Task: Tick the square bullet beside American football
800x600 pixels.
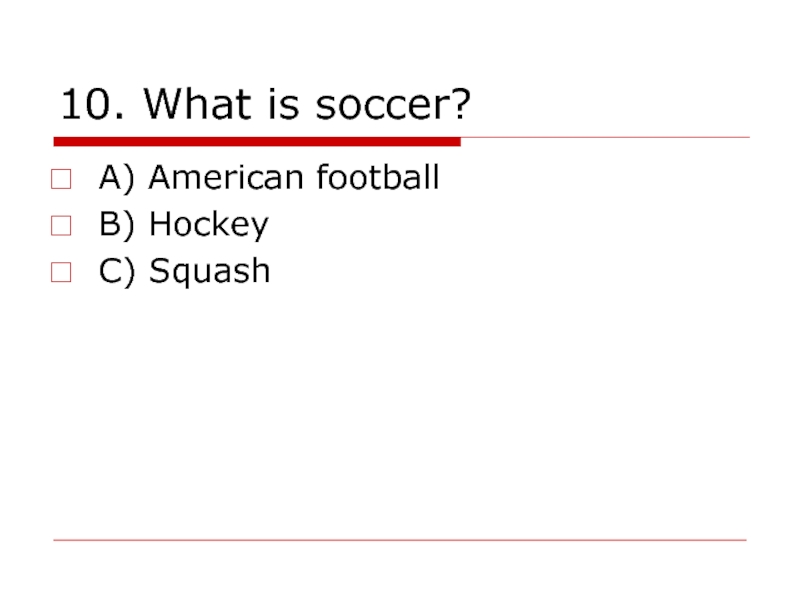Action: coord(61,180)
